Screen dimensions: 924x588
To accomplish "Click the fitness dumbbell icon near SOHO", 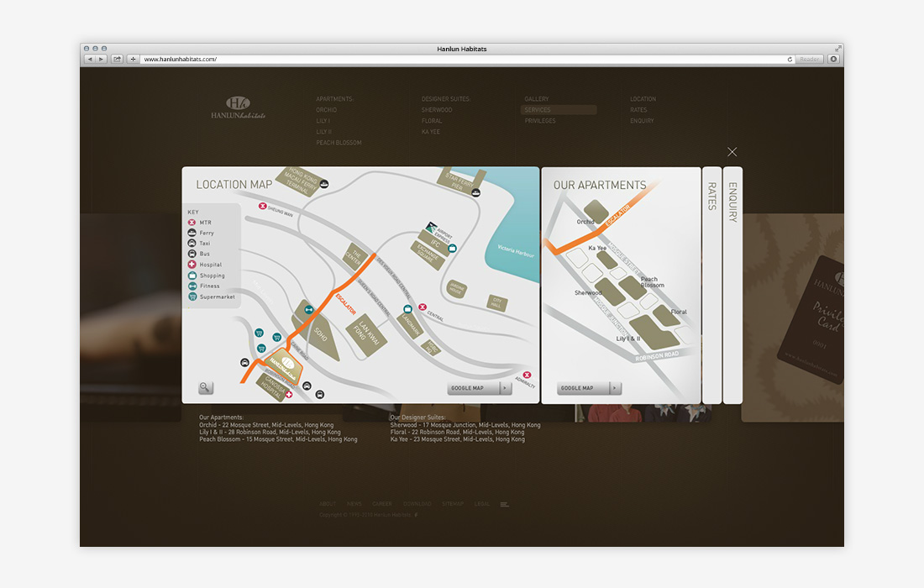I will point(308,310).
